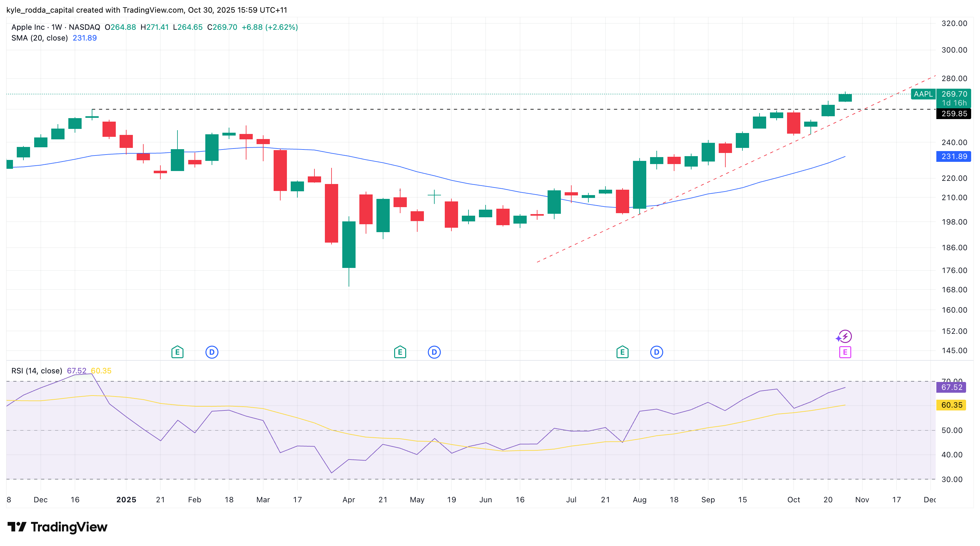This screenshot has width=980, height=546.
Task: Click the green AAPL price label
Action: point(923,94)
